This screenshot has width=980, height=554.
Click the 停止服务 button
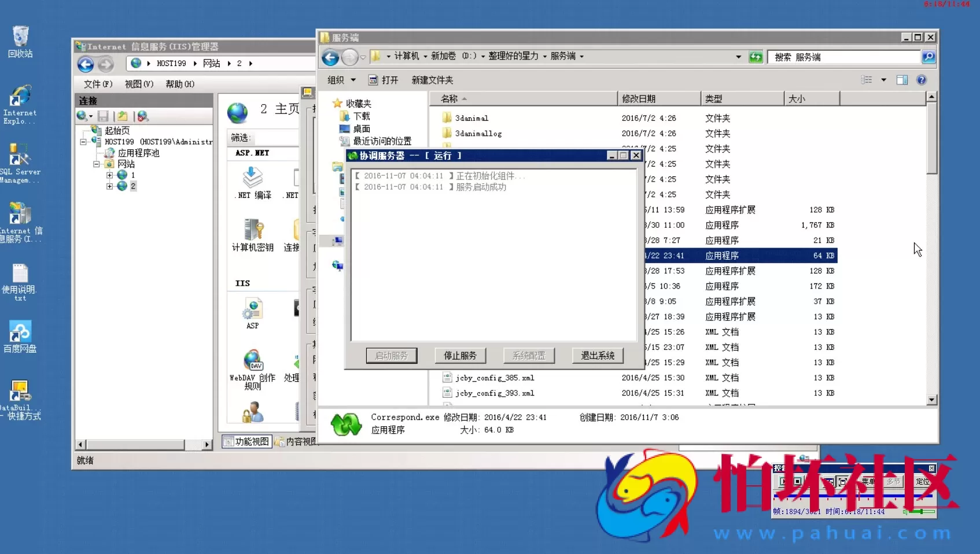tap(460, 356)
